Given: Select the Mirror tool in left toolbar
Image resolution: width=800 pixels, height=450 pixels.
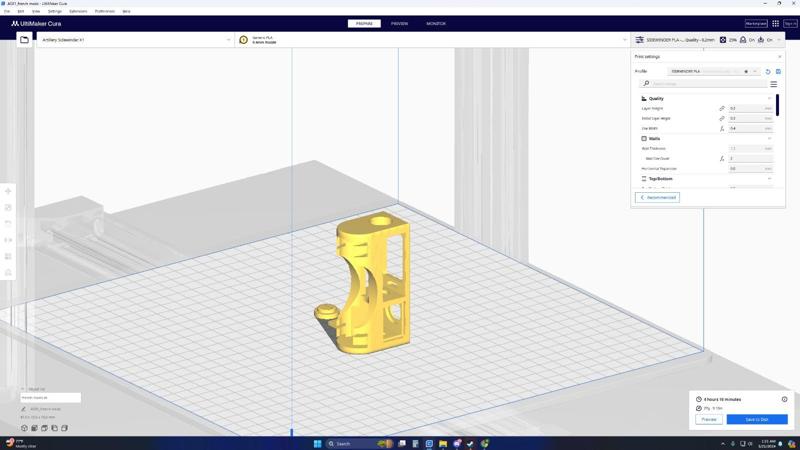Looking at the screenshot, I should 8,240.
